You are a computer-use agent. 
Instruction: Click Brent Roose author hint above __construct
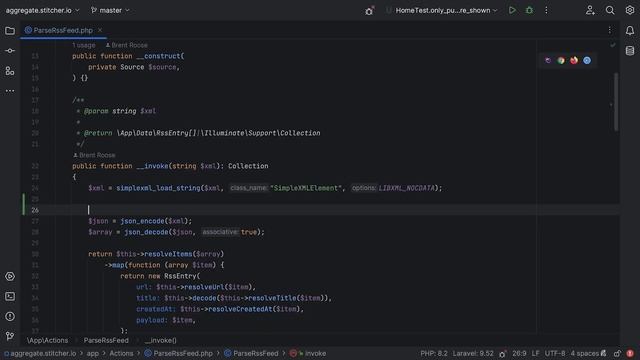(127, 45)
